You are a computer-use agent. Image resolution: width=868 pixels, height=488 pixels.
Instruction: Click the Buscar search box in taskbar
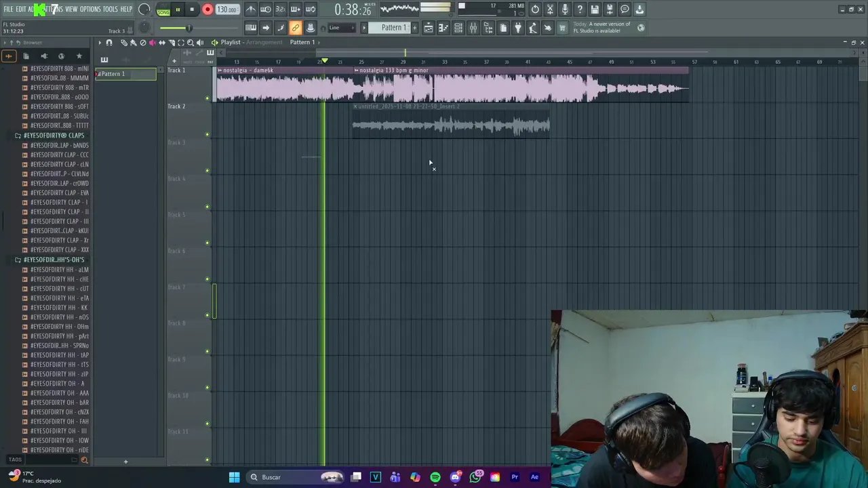coord(295,477)
